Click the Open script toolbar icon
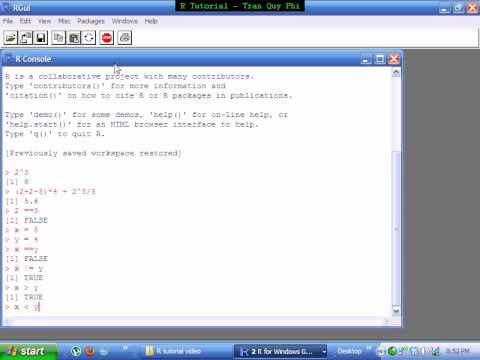 click(x=10, y=38)
